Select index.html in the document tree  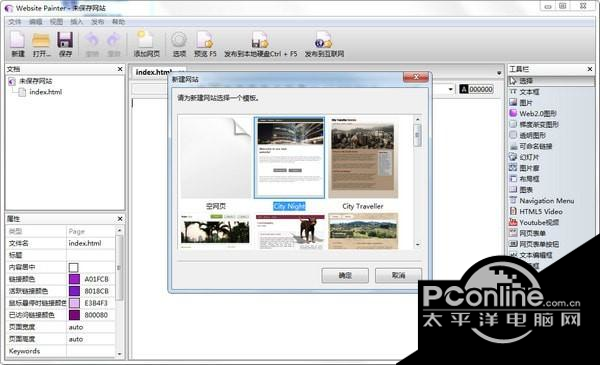(x=46, y=92)
